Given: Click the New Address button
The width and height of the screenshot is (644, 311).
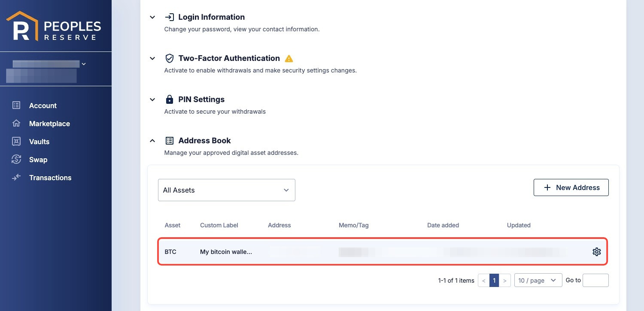Looking at the screenshot, I should click(571, 187).
